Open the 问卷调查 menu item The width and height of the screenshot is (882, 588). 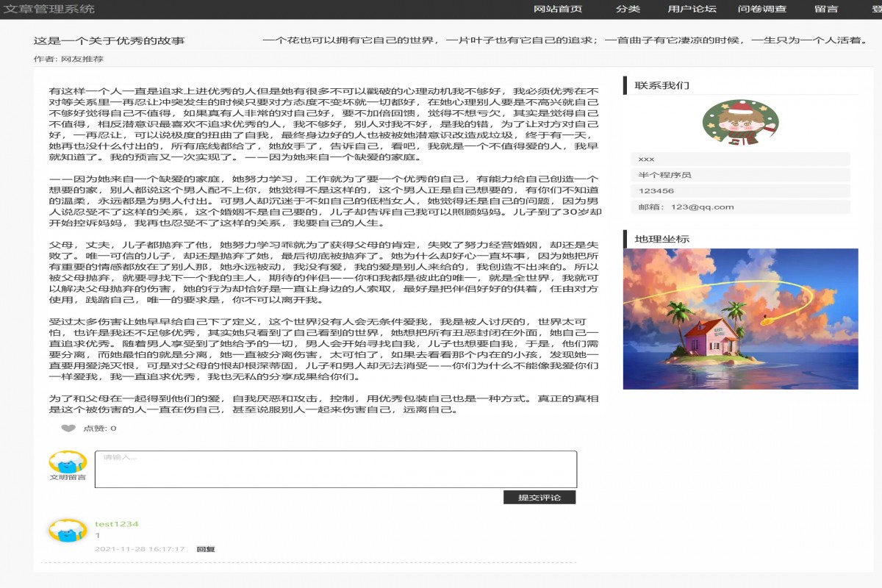pyautogui.click(x=761, y=10)
